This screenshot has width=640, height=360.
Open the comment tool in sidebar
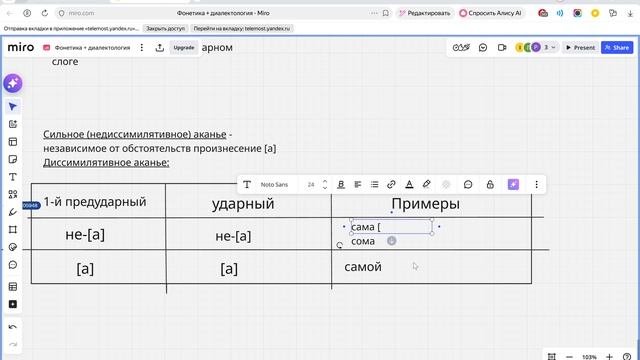[x=13, y=265]
